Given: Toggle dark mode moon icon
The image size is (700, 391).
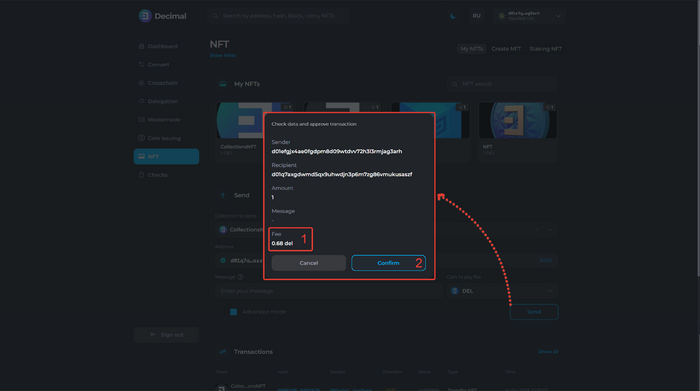Looking at the screenshot, I should click(x=453, y=16).
